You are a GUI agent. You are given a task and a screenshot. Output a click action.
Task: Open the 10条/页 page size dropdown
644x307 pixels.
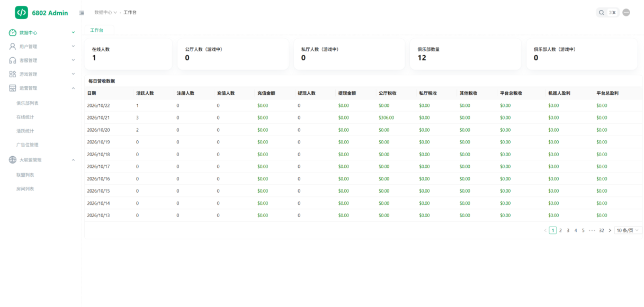tap(628, 231)
